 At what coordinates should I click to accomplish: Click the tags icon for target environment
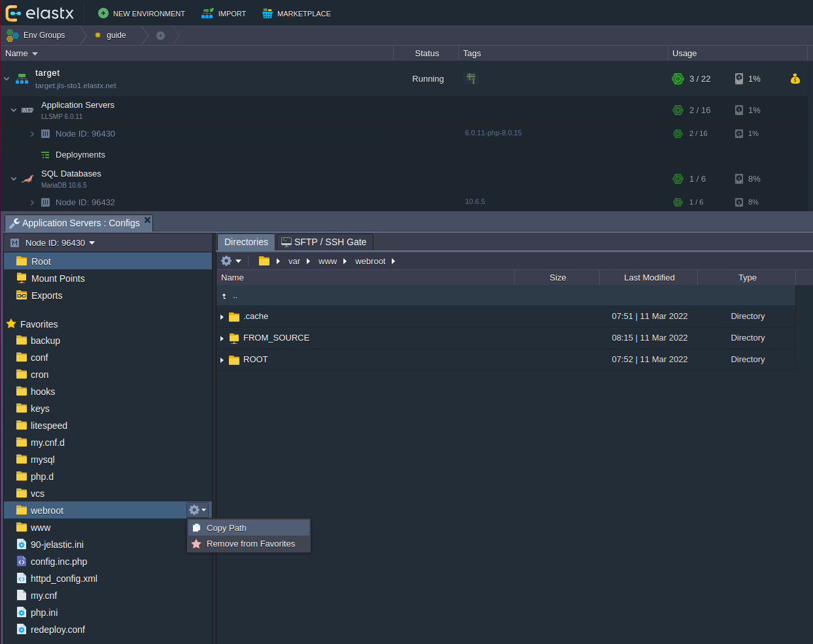[x=471, y=78]
